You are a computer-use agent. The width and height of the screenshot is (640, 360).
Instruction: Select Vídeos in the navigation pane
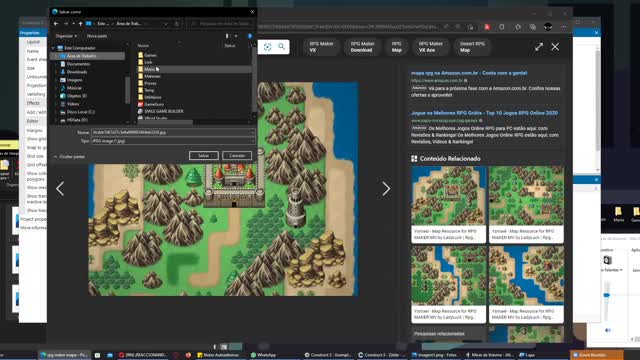(x=73, y=104)
